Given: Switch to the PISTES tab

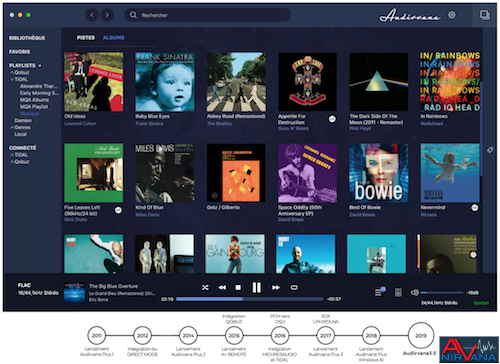Looking at the screenshot, I should coord(86,38).
